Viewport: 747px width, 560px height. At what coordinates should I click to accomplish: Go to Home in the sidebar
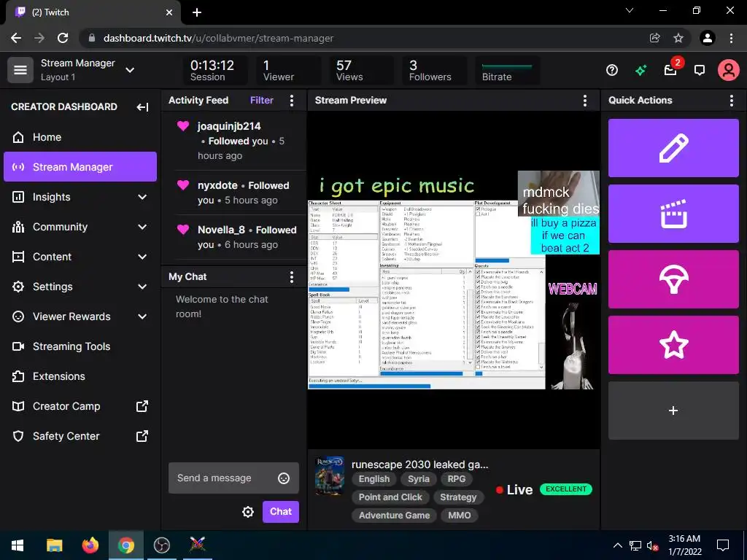click(x=80, y=137)
